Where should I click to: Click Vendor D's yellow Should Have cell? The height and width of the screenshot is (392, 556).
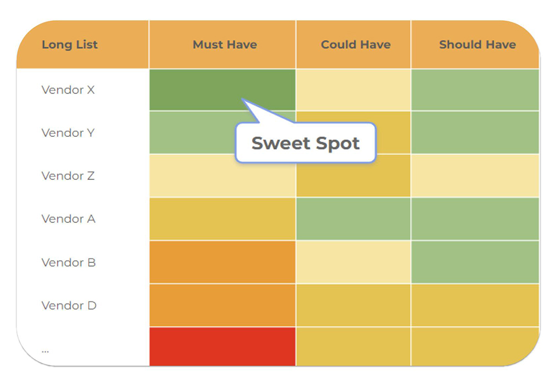click(x=475, y=305)
